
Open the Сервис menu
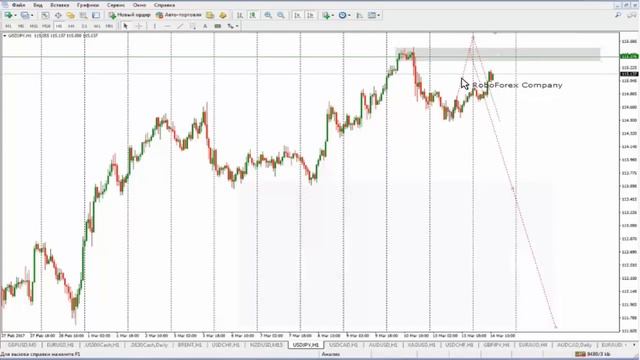(x=116, y=5)
